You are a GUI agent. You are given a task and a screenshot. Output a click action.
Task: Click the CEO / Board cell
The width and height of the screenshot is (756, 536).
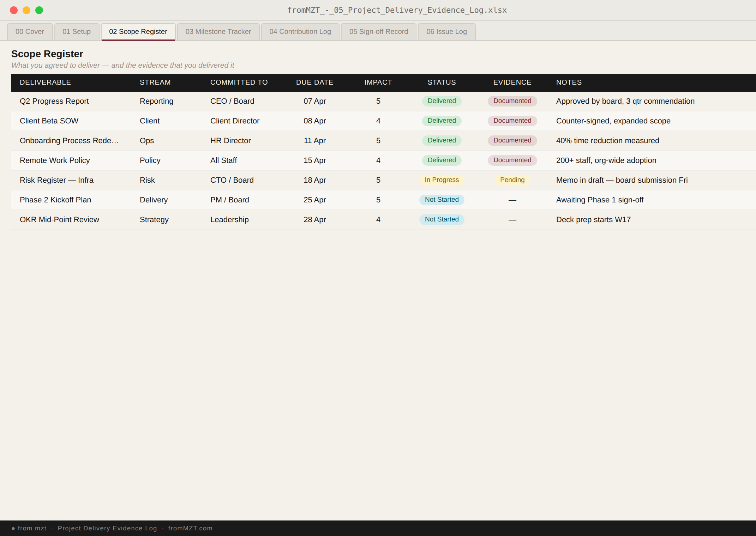coord(232,101)
